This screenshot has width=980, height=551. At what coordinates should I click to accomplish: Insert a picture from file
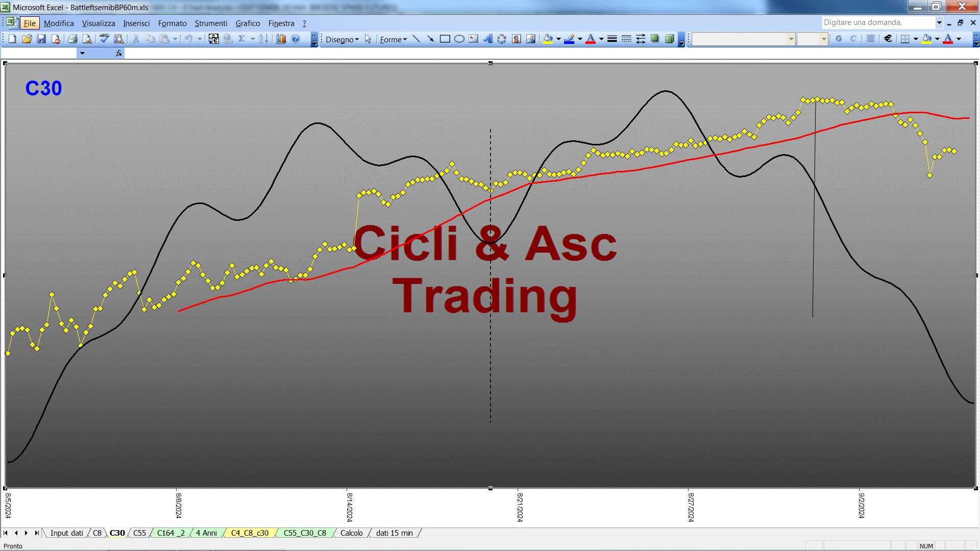click(x=531, y=39)
